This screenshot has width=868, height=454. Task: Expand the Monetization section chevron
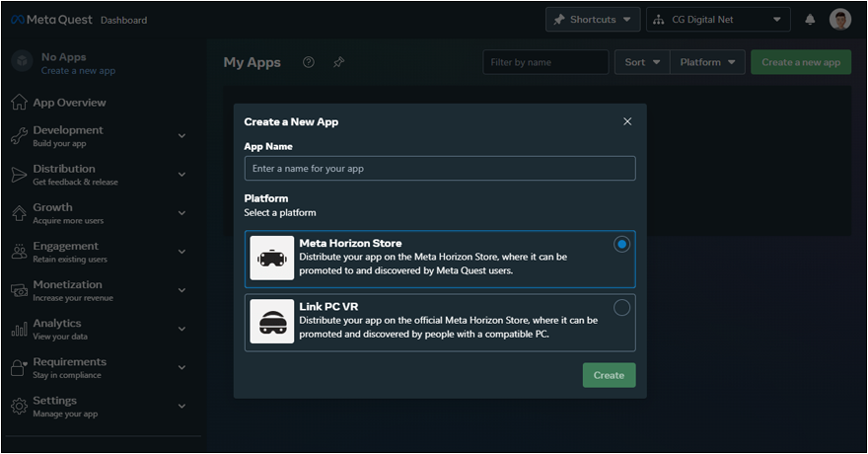(181, 290)
